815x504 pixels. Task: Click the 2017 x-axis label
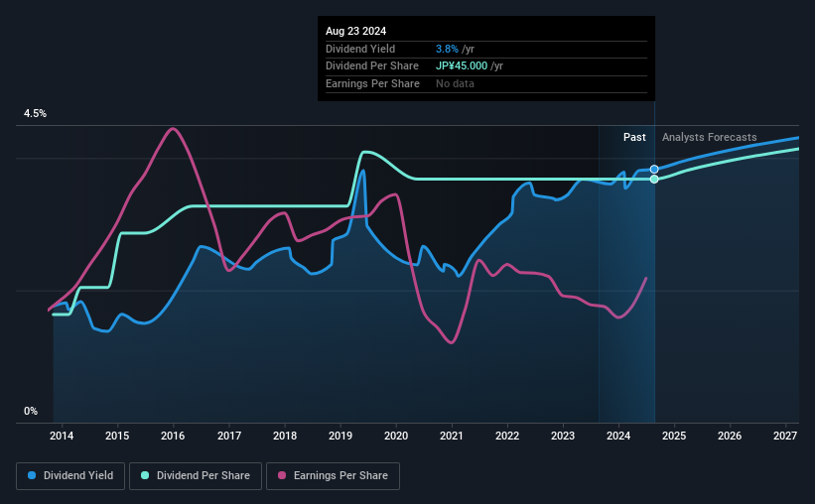point(229,436)
